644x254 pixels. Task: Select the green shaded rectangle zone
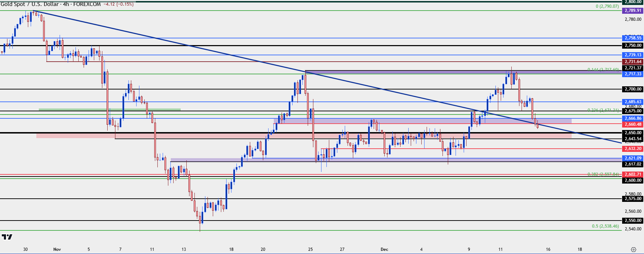[109, 110]
